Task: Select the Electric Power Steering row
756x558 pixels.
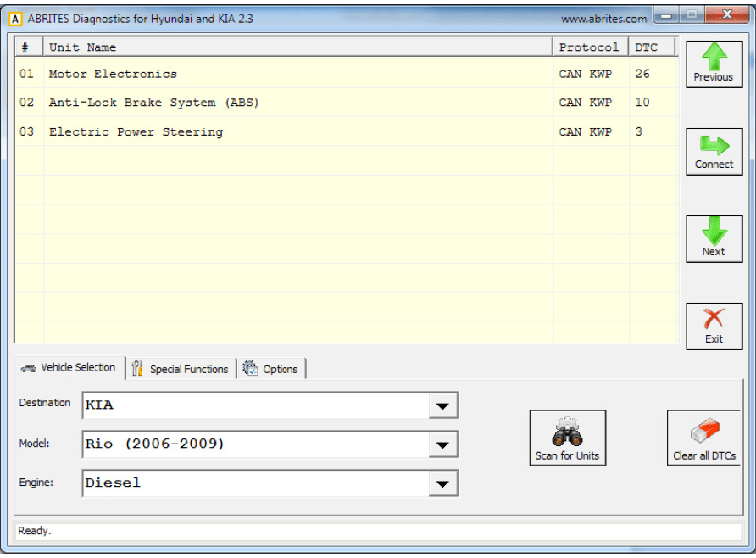Action: 136,131
